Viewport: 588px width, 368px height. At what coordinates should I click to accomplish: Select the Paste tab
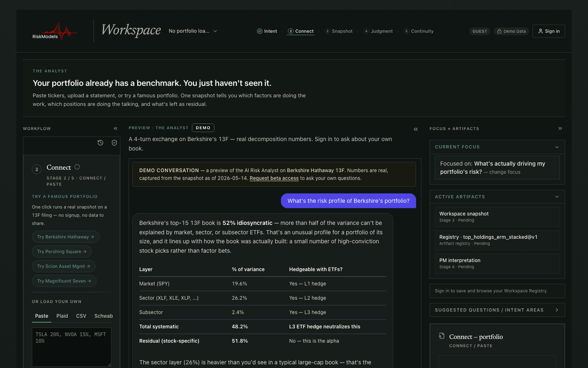[42, 316]
